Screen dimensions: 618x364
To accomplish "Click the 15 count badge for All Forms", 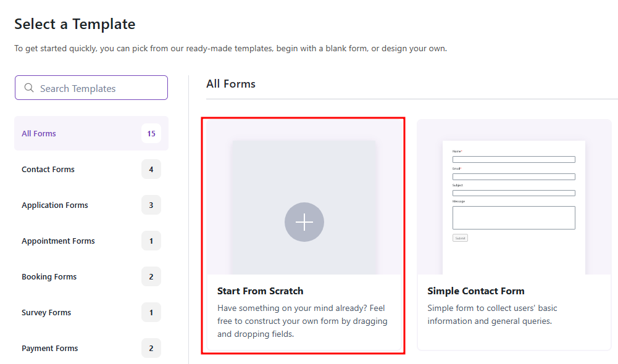I will tap(151, 133).
